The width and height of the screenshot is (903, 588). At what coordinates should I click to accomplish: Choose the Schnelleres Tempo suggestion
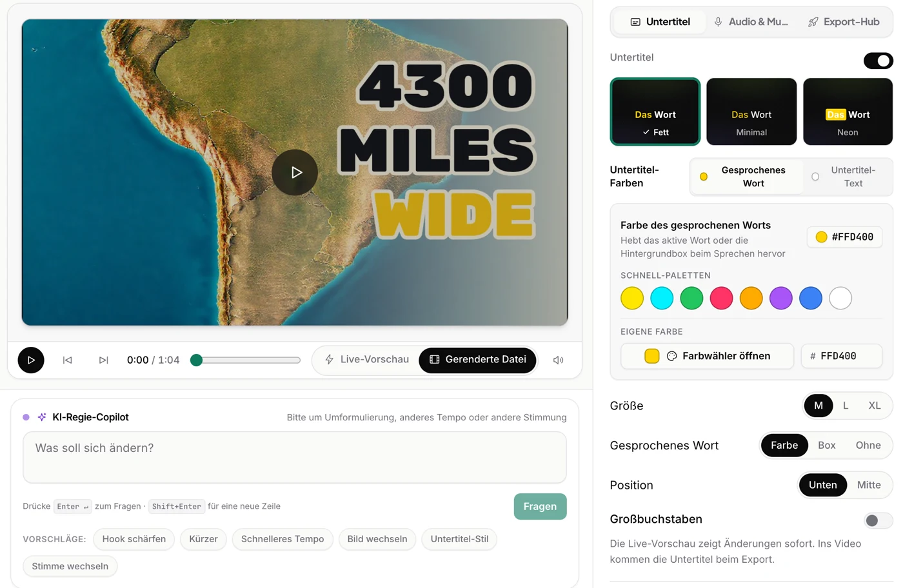tap(283, 539)
